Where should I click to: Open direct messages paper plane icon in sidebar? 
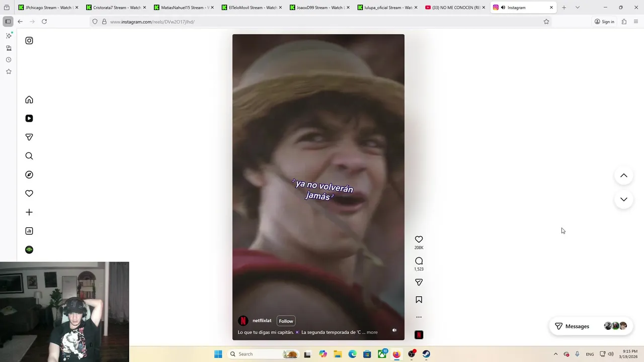click(29, 137)
